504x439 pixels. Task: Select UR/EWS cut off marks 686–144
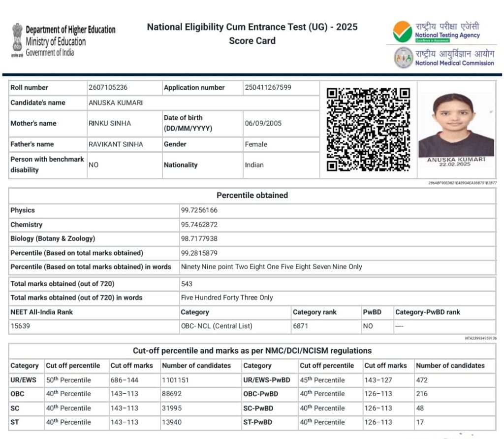(125, 380)
